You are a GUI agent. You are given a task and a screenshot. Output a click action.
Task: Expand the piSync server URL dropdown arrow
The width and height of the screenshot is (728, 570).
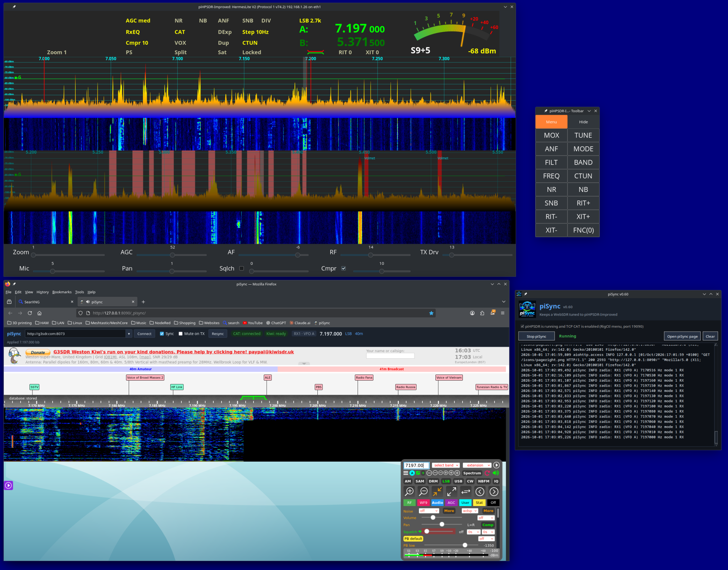(x=129, y=334)
